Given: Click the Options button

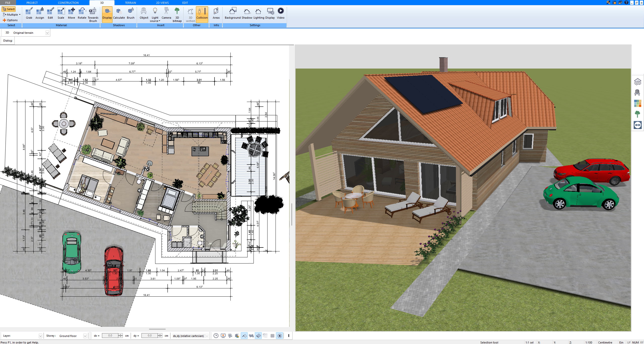Looking at the screenshot, I should pyautogui.click(x=10, y=20).
